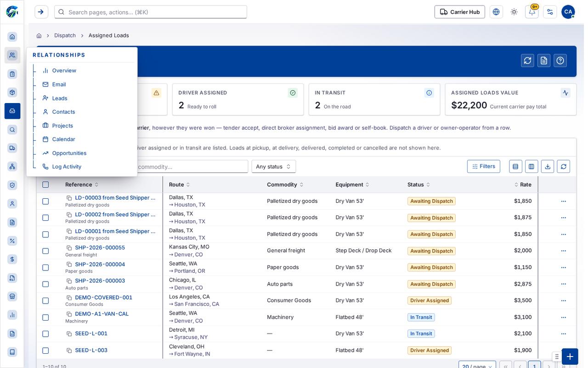Go to Dispatch breadcrumb link
The image size is (588, 368).
(x=65, y=35)
